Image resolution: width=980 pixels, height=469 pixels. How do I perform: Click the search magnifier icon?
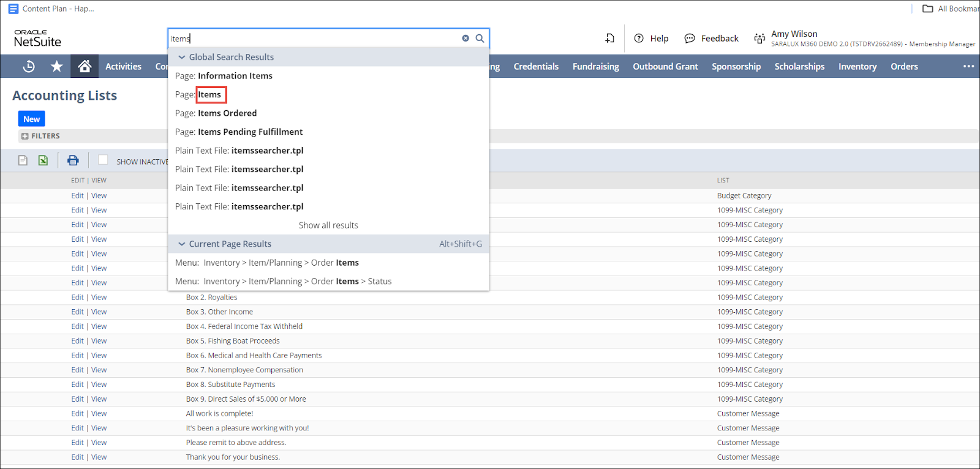[x=480, y=38]
